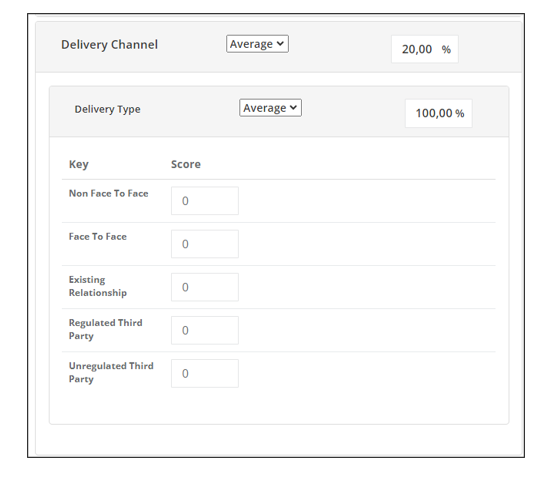Image resolution: width=559 pixels, height=477 pixels.
Task: Select the Existing Relationship score box
Action: pyautogui.click(x=205, y=287)
